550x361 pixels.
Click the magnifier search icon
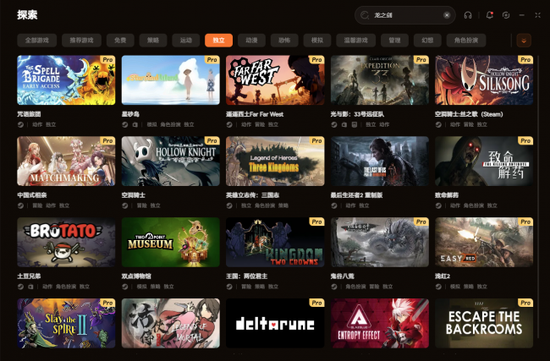(x=365, y=15)
